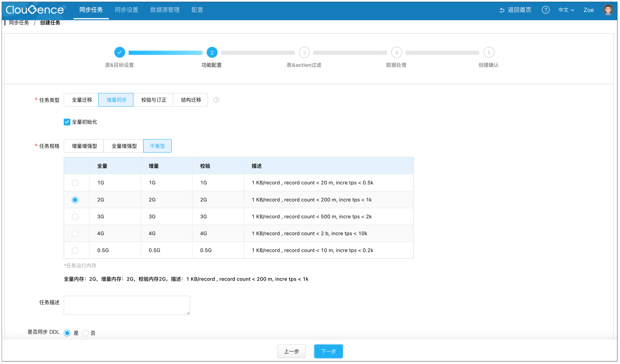Click the CloudCanal logo
620x364 pixels.
coord(35,10)
